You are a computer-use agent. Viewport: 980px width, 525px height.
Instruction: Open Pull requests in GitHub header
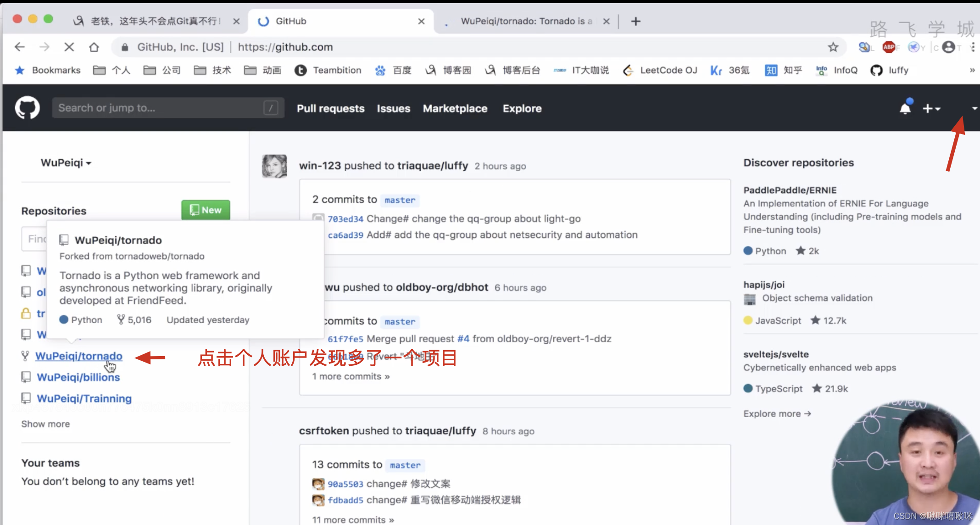coord(330,108)
